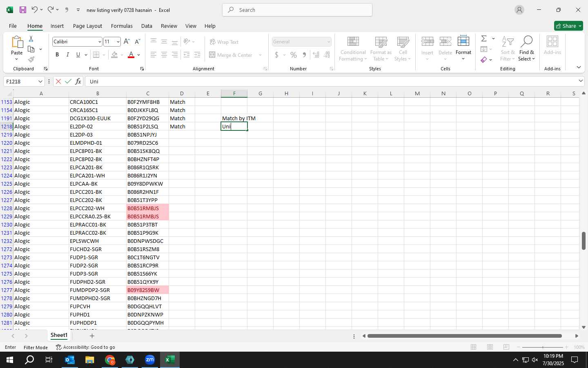Click the Format Painter brush icon

[x=31, y=59]
